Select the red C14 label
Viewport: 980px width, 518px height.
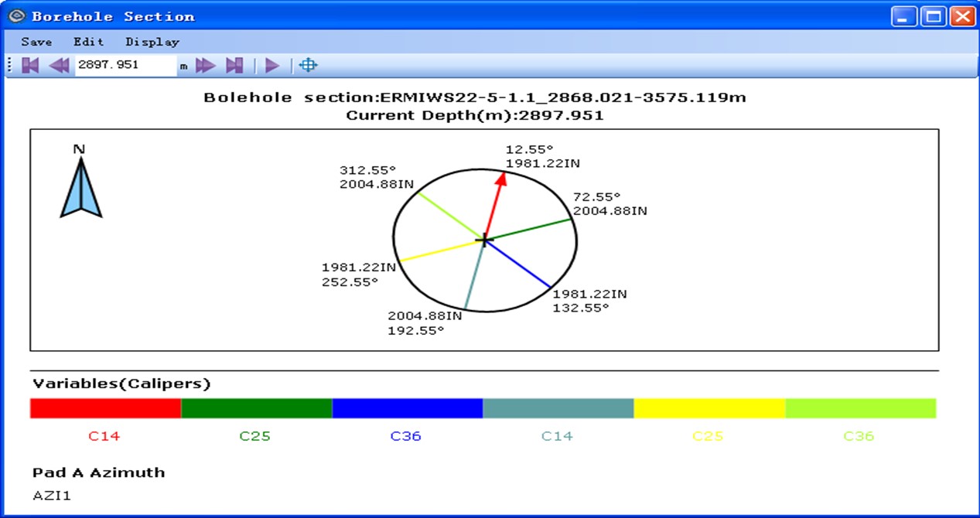(x=104, y=436)
